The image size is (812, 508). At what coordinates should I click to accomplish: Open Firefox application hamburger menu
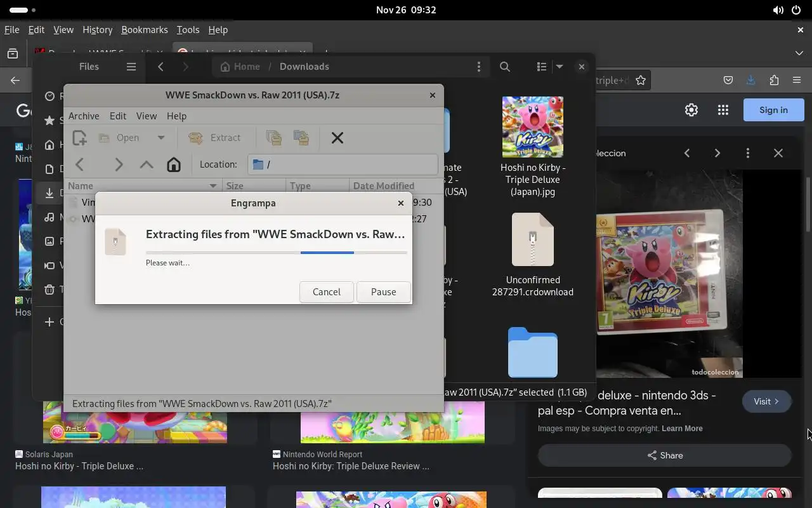click(797, 80)
